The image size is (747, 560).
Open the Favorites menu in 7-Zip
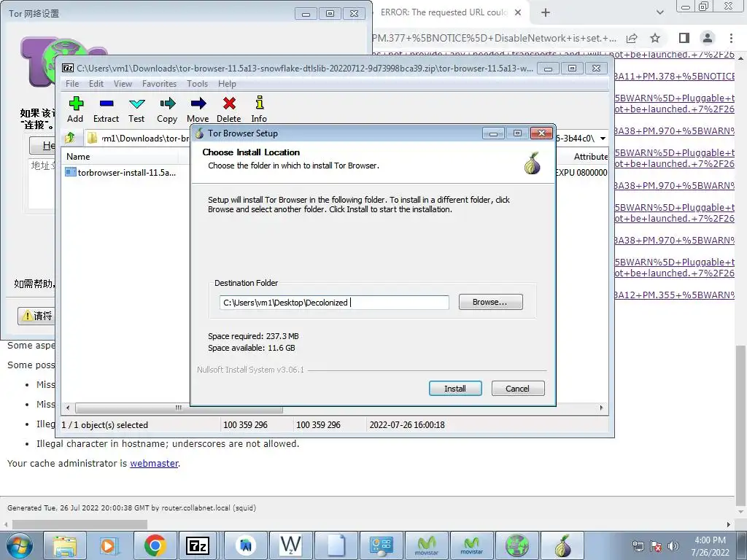click(x=159, y=84)
